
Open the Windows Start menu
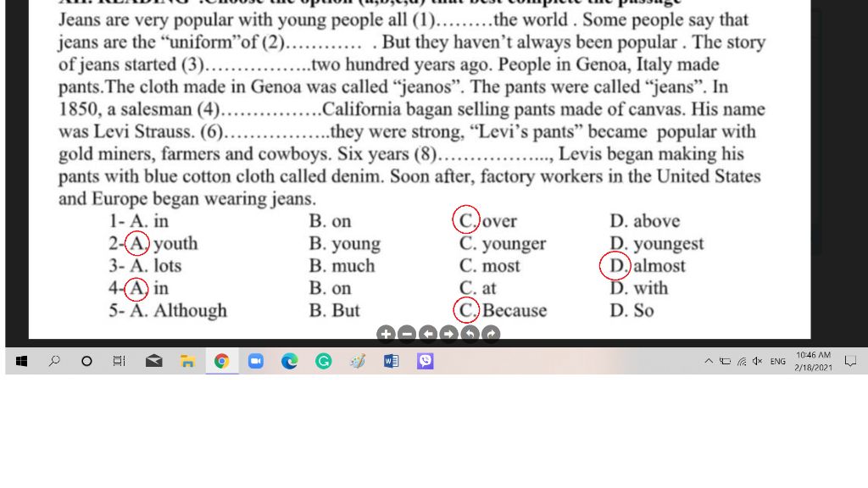[21, 361]
